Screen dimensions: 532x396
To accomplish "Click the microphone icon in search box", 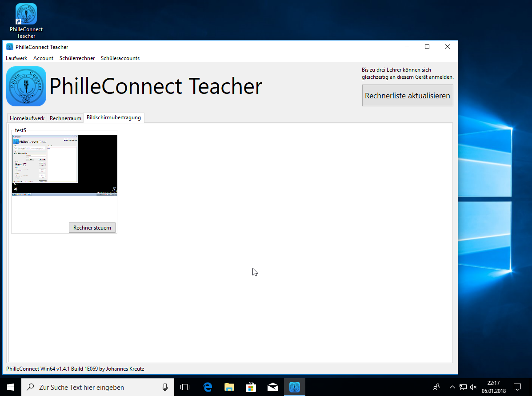I will 165,387.
